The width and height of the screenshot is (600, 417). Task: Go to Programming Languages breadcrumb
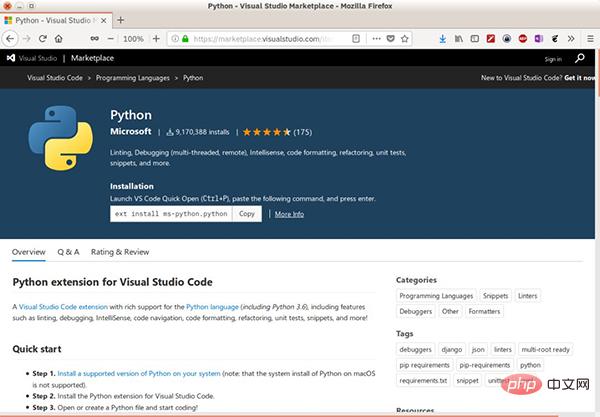pyautogui.click(x=133, y=78)
